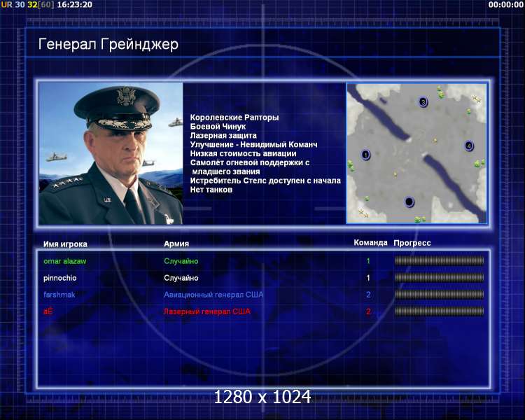
Task: Select the red player name 'aE'
Action: pos(48,311)
